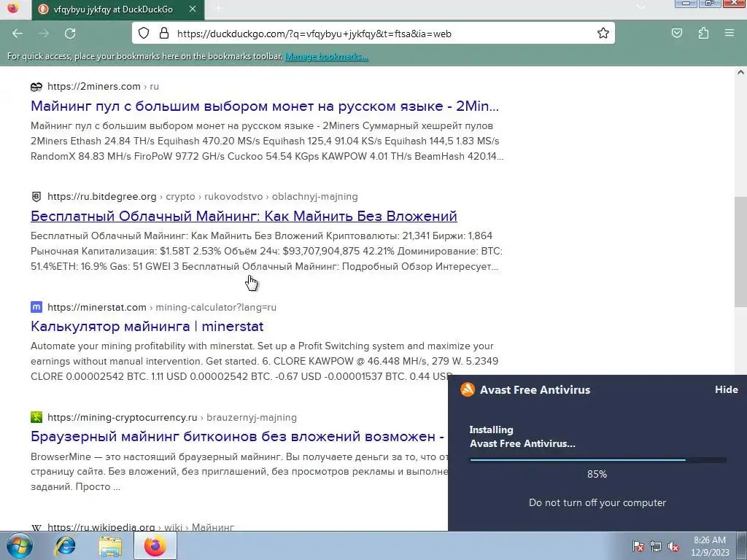Click the 85% progress text

coord(597,474)
